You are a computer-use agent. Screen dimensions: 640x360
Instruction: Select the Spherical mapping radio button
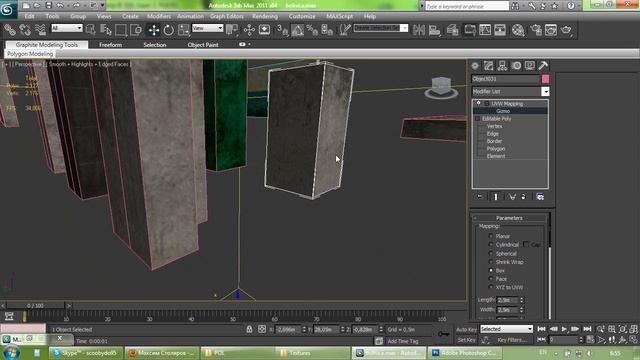[x=491, y=253]
